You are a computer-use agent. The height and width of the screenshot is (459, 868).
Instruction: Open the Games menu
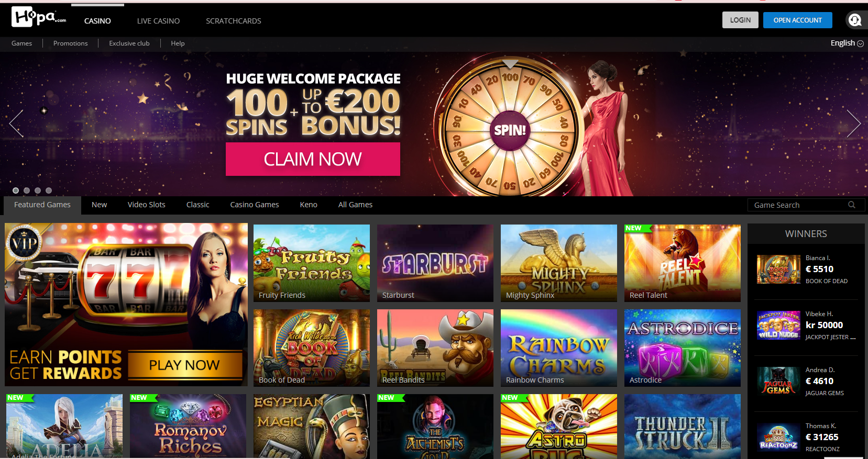[x=21, y=43]
